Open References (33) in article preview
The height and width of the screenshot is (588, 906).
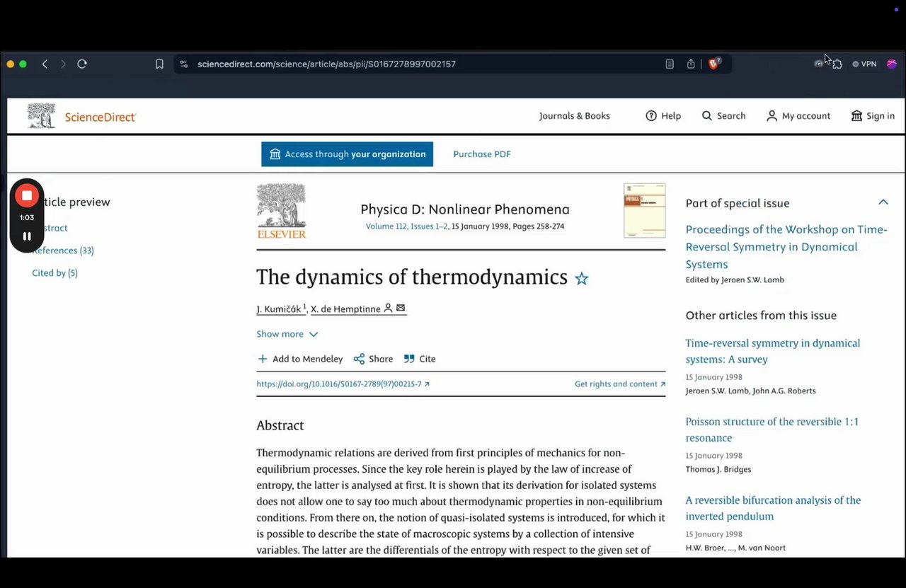coord(63,250)
